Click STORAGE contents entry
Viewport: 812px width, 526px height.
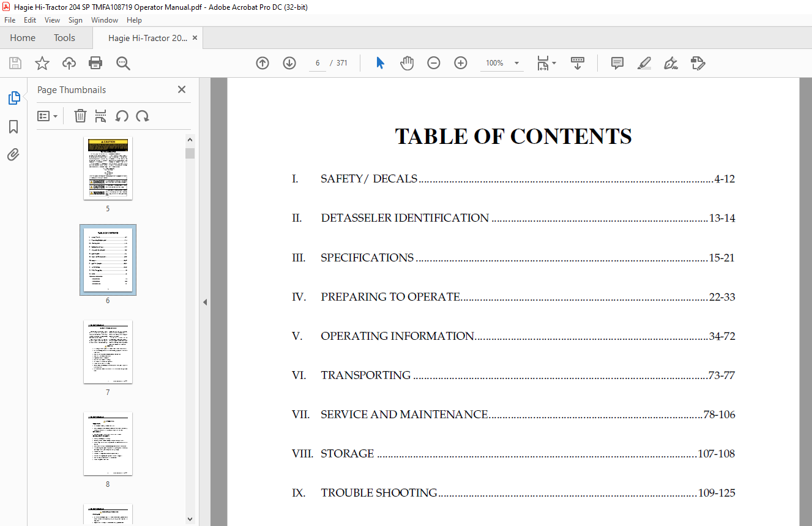pyautogui.click(x=513, y=453)
